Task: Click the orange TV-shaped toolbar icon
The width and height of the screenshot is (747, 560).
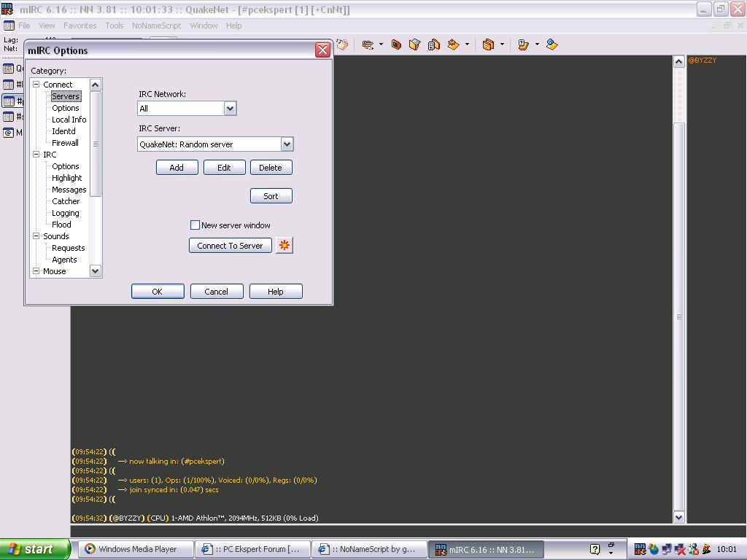Action: coord(396,44)
